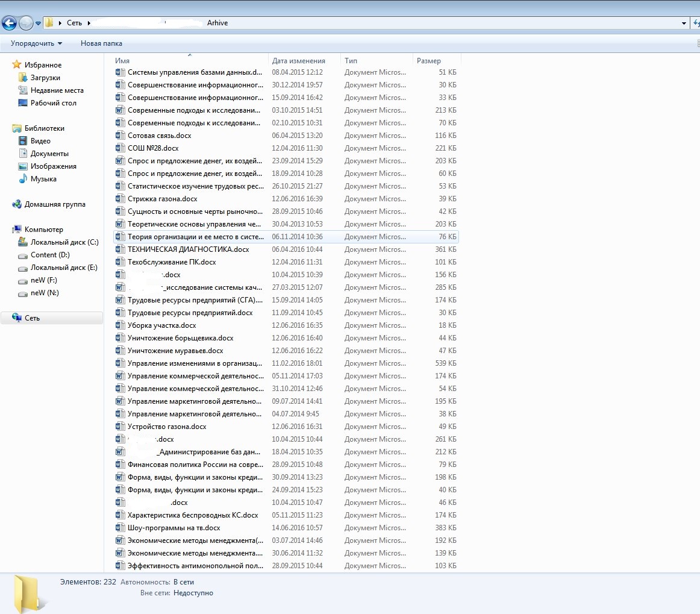
Task: Select Избранное star icon in sidebar
Action: 16,64
